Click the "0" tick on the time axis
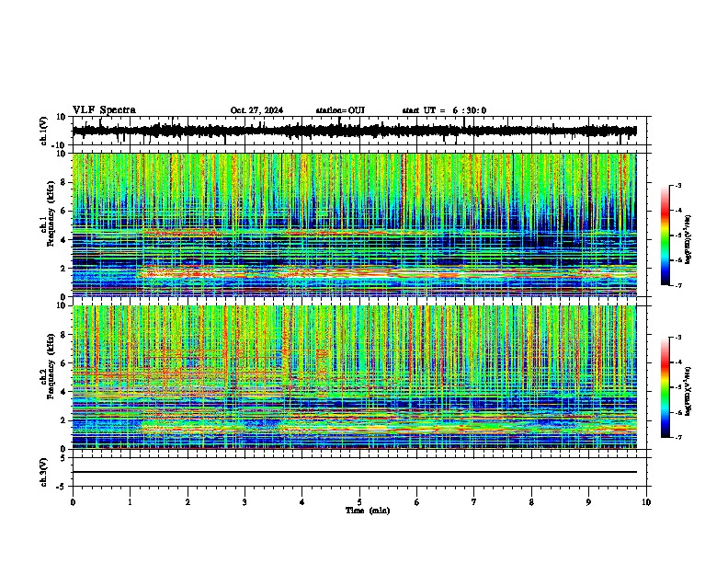This screenshot has height=563, width=728. 73,502
